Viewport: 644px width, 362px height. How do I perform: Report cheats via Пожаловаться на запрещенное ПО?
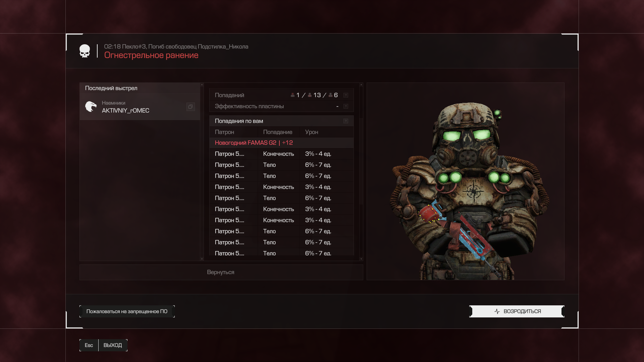coord(127,311)
